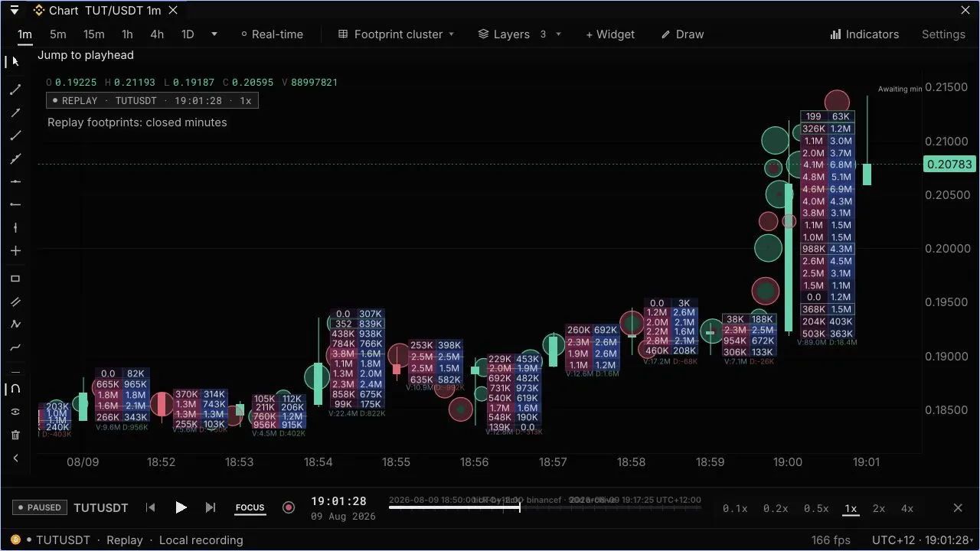Open top-left window dropdown triangle
The image size is (980, 551).
pyautogui.click(x=14, y=11)
